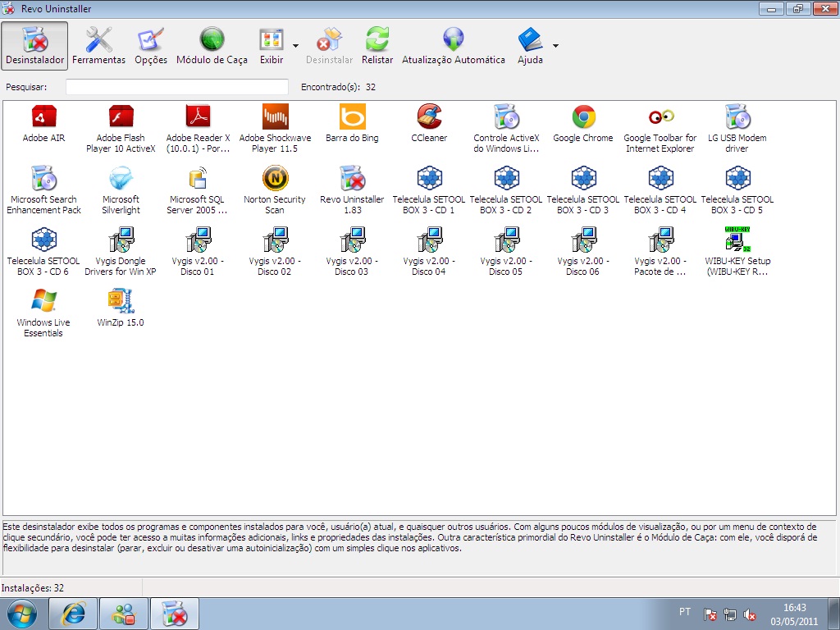Click the muted volume tray icon
840x630 pixels.
click(750, 615)
